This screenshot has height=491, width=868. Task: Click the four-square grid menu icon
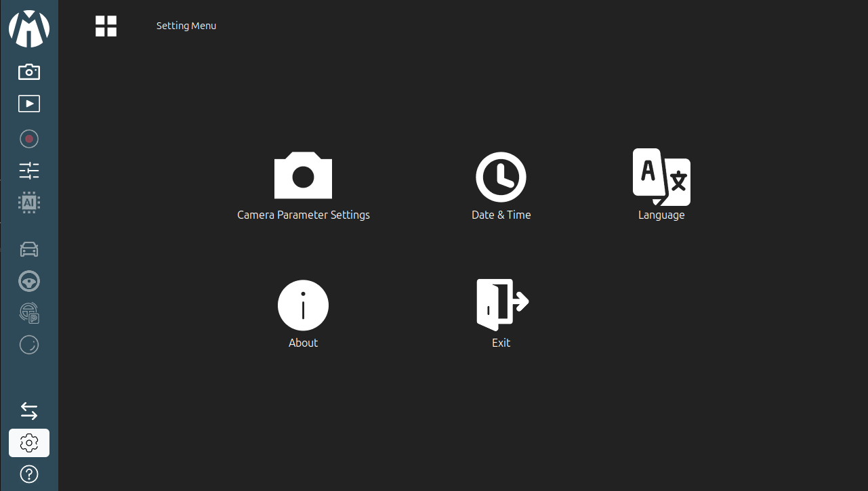(x=106, y=26)
